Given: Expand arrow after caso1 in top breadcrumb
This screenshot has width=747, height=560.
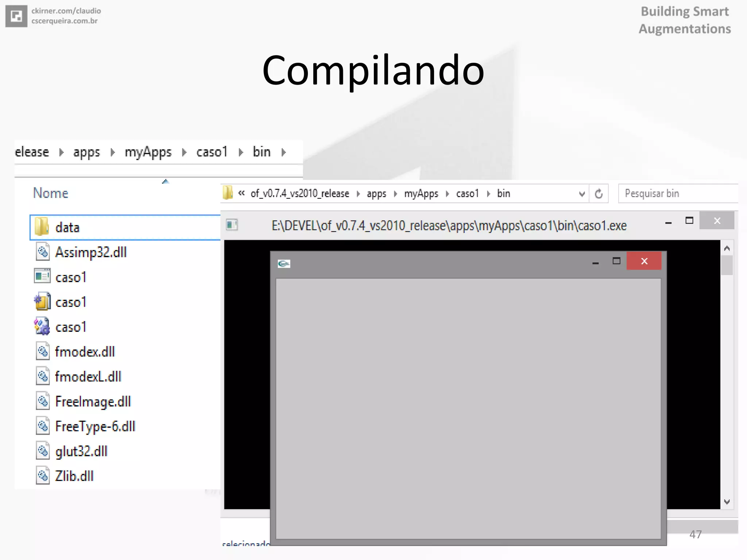Looking at the screenshot, I should pyautogui.click(x=241, y=152).
